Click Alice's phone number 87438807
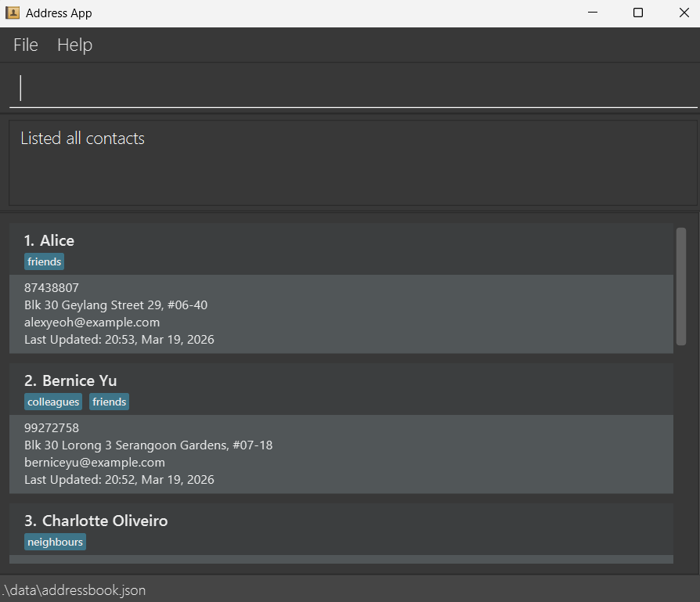The image size is (700, 602). (52, 288)
